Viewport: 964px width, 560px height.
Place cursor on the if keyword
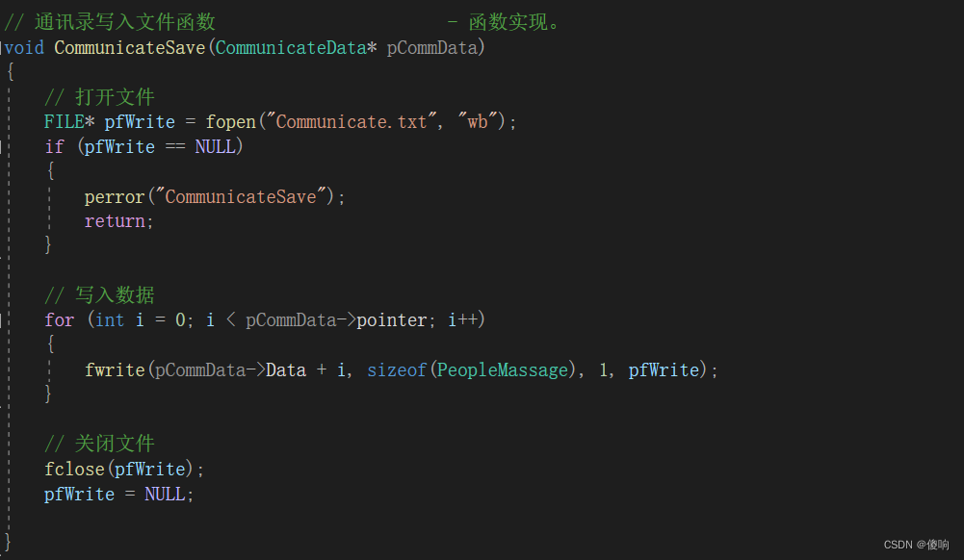click(x=54, y=146)
